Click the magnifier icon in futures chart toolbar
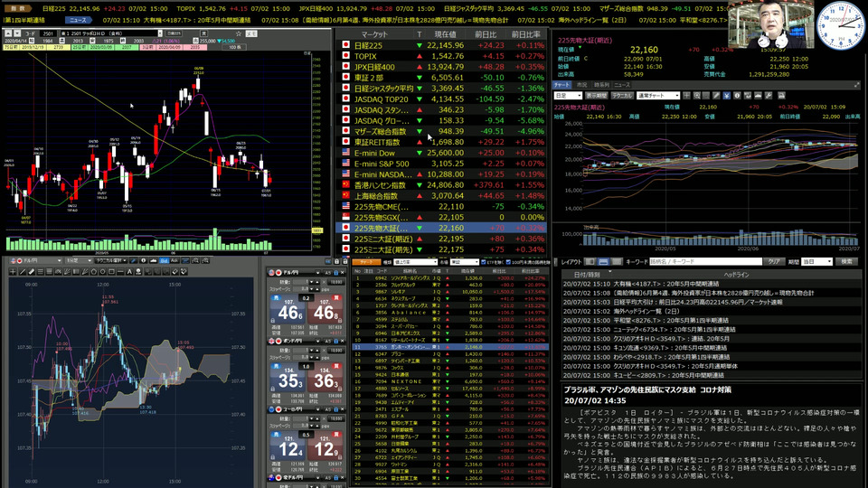The image size is (868, 488). 696,96
